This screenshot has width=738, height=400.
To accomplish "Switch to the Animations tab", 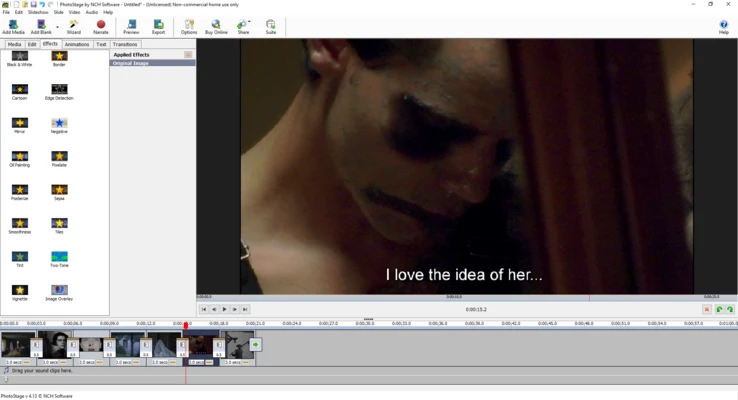I will pos(77,44).
